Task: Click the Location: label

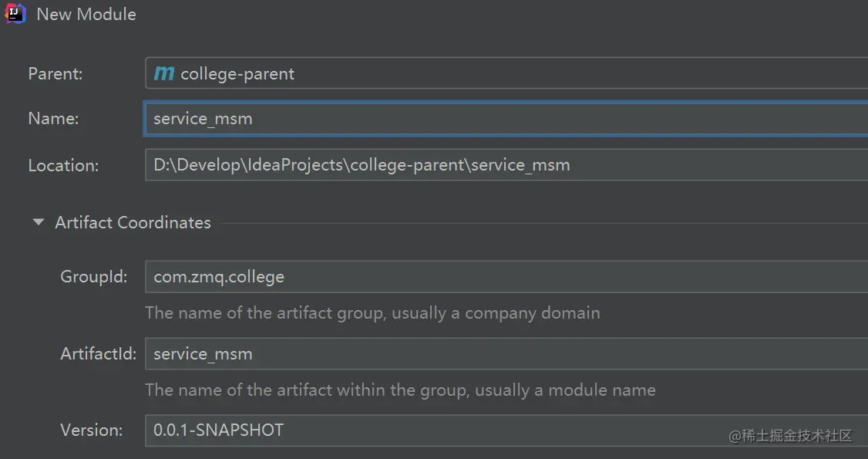Action: tap(64, 166)
